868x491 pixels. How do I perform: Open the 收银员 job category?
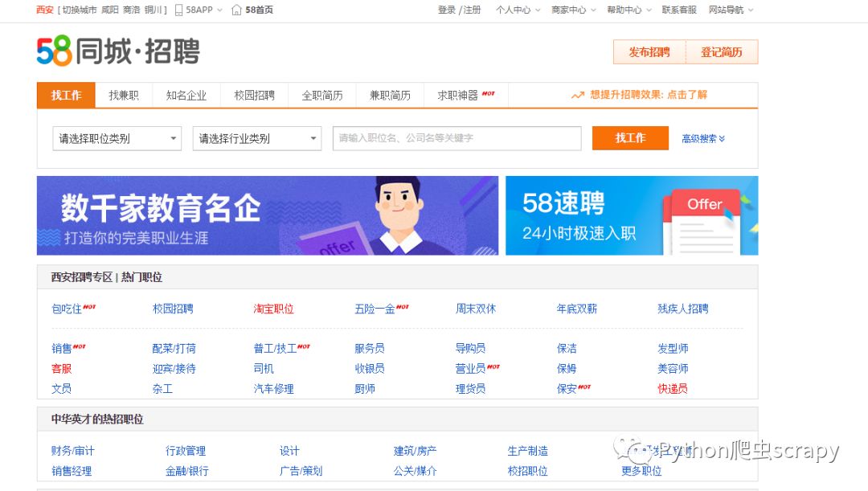[x=369, y=369]
